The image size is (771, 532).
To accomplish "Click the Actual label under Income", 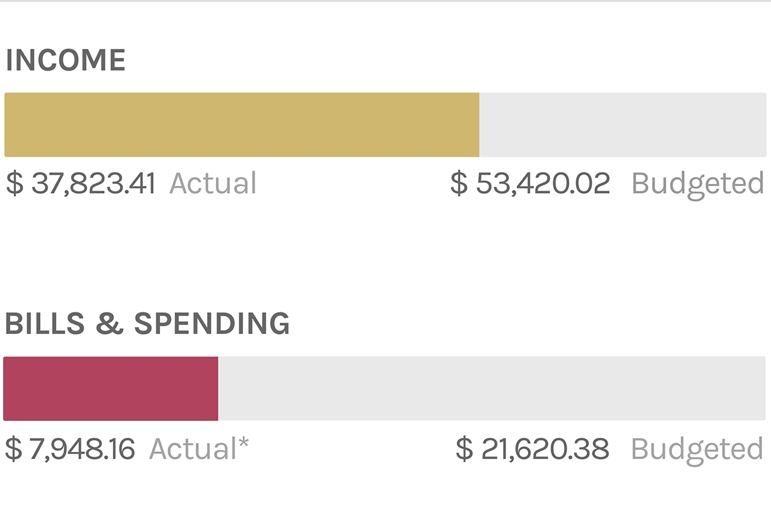I will click(x=213, y=183).
